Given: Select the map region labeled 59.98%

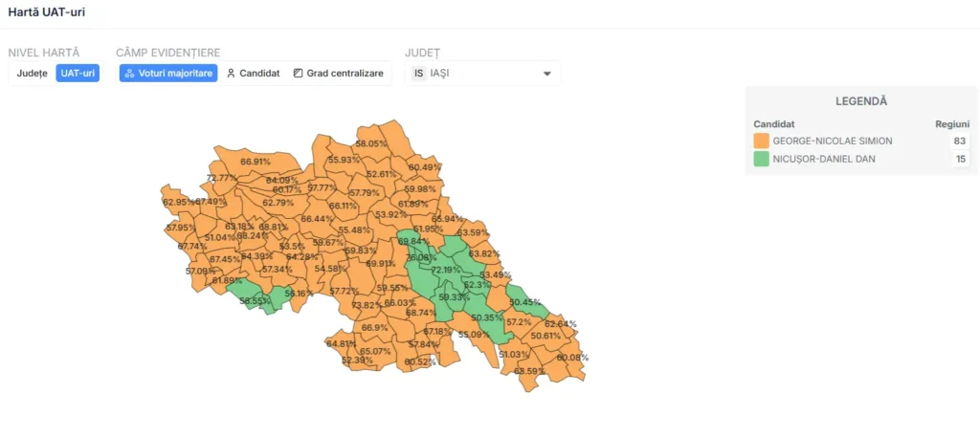Looking at the screenshot, I should 420,189.
